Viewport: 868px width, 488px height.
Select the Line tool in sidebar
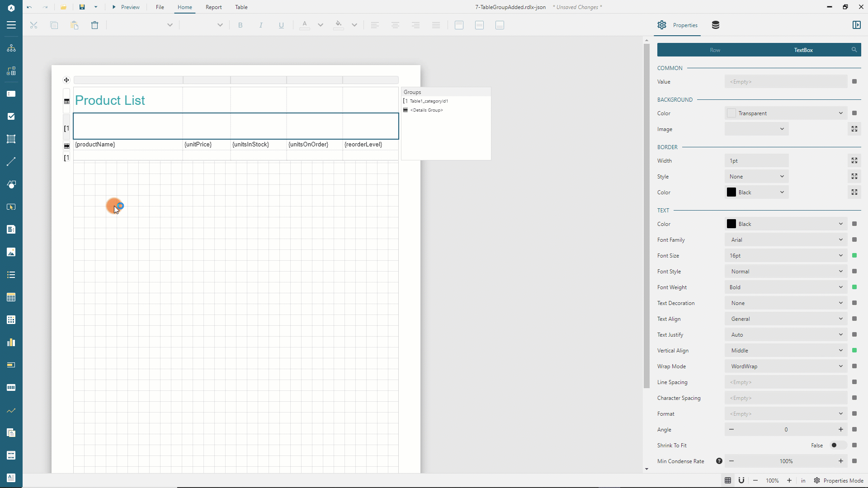pyautogui.click(x=11, y=161)
